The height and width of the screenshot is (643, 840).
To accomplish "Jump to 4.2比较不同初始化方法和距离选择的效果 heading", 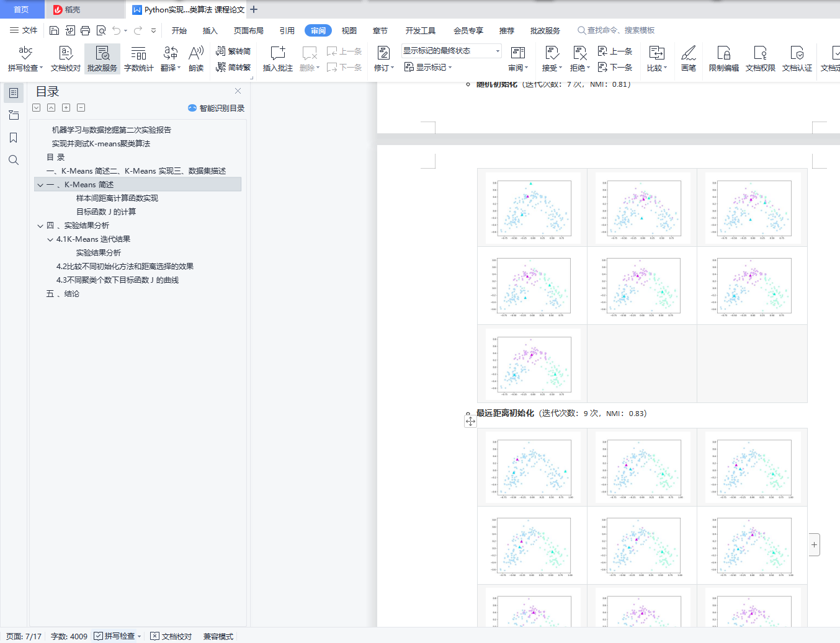I will (125, 267).
